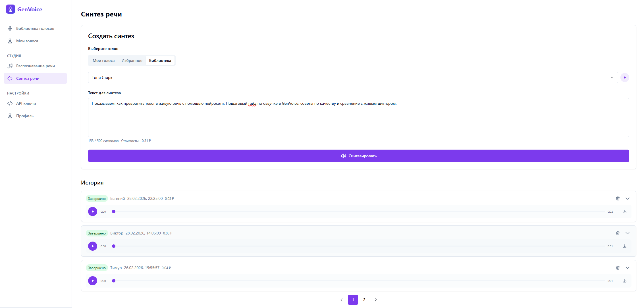
Task: Preview the selected Тони Старк voice
Action: click(x=624, y=77)
